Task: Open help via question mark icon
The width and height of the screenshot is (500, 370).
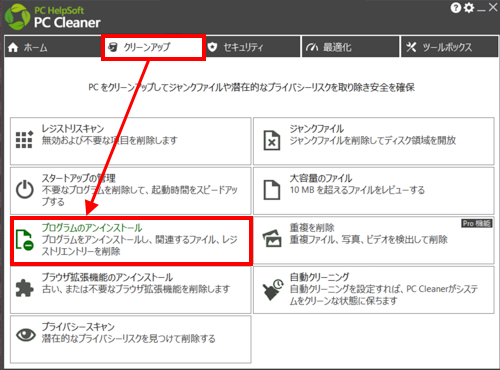Action: [455, 8]
